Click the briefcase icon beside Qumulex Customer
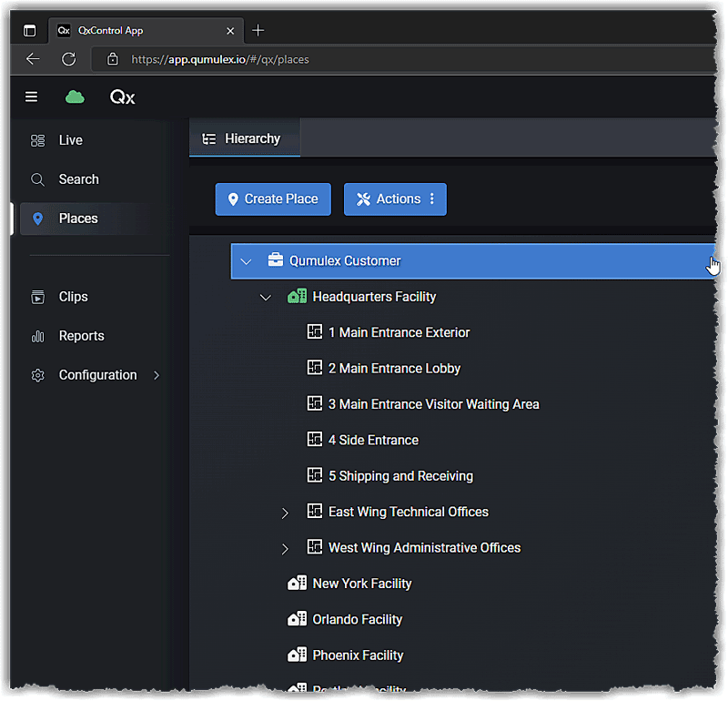Screen dimensions: 728x701 (276, 259)
